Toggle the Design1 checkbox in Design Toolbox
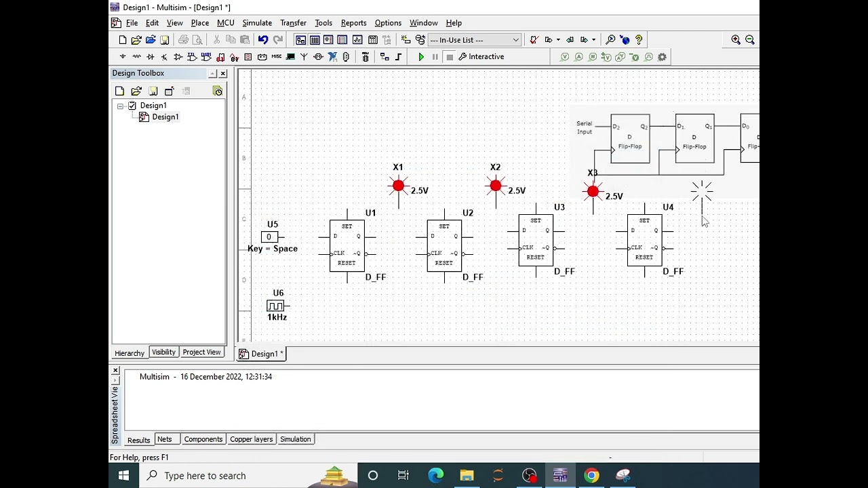Viewport: 868px width, 488px height. coord(132,106)
